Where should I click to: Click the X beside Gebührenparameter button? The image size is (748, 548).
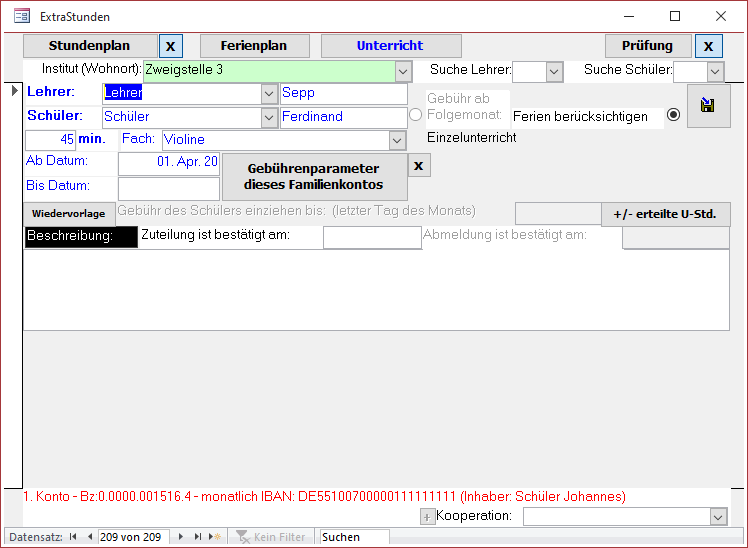419,165
